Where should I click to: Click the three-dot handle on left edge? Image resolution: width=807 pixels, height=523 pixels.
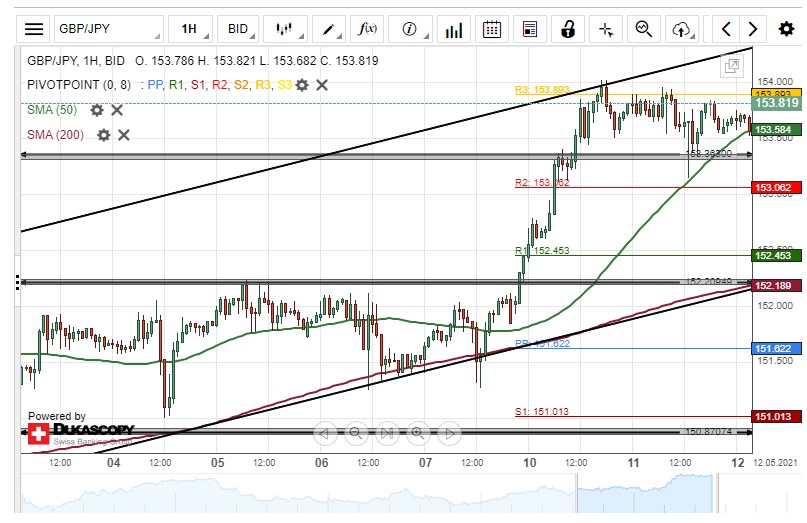pyautogui.click(x=17, y=282)
